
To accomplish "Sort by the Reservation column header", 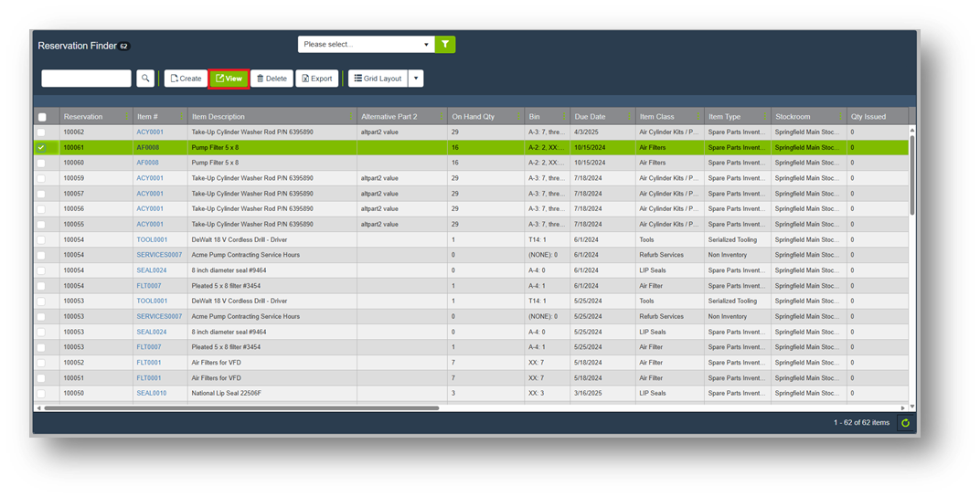I will (84, 117).
